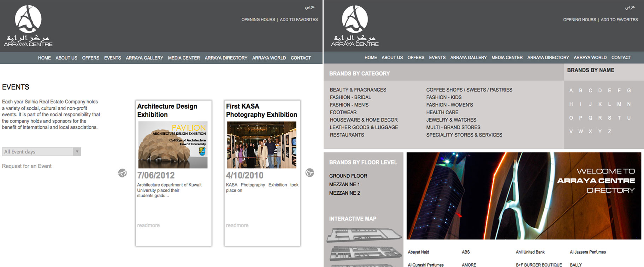Browse the Fashion - Kids category
This screenshot has width=644, height=267.
[x=444, y=97]
